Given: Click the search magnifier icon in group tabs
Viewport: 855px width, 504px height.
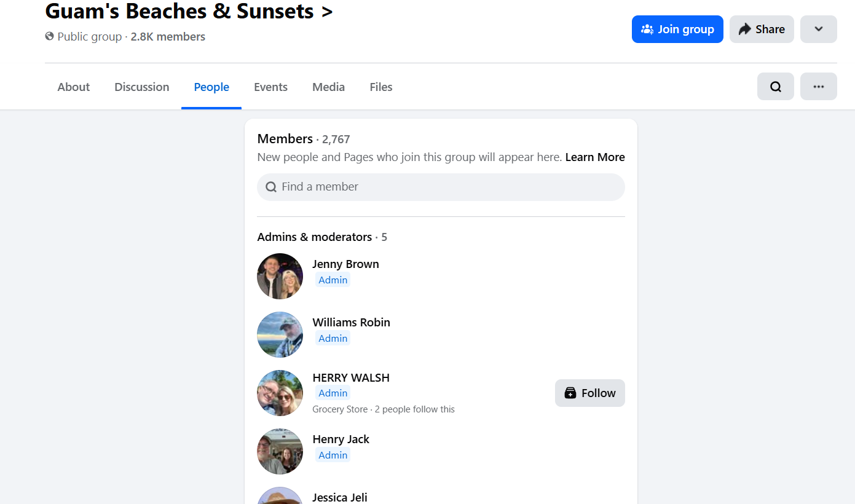Looking at the screenshot, I should click(775, 87).
